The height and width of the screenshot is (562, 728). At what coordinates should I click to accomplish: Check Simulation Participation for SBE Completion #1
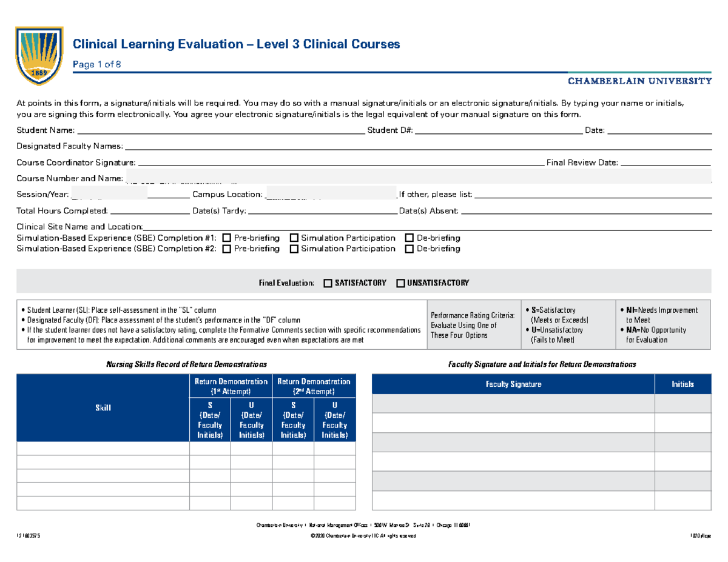tap(295, 238)
